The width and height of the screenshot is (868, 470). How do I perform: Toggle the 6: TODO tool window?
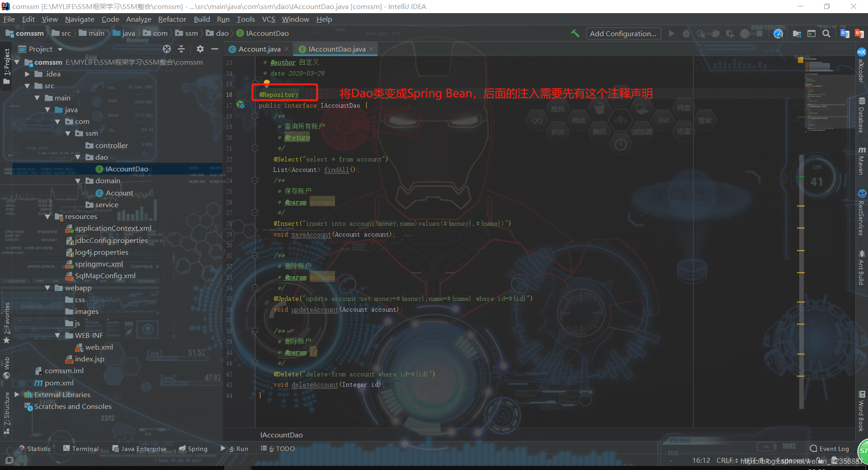278,449
